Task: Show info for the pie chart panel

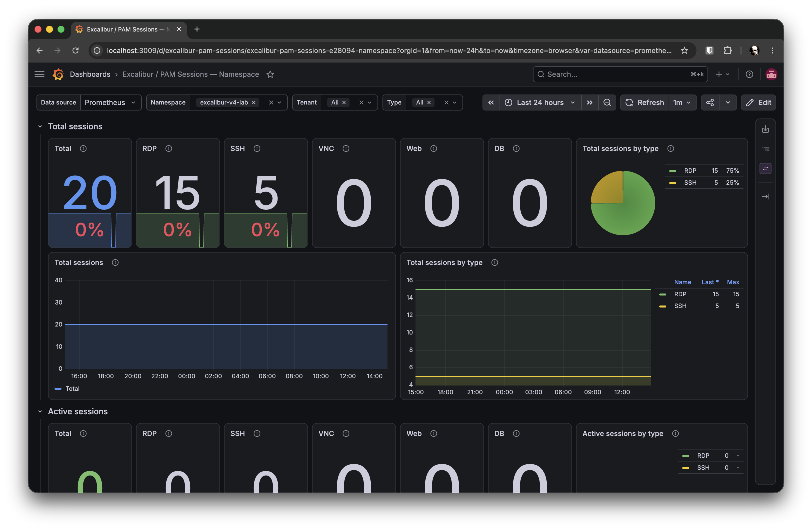Action: [x=671, y=148]
